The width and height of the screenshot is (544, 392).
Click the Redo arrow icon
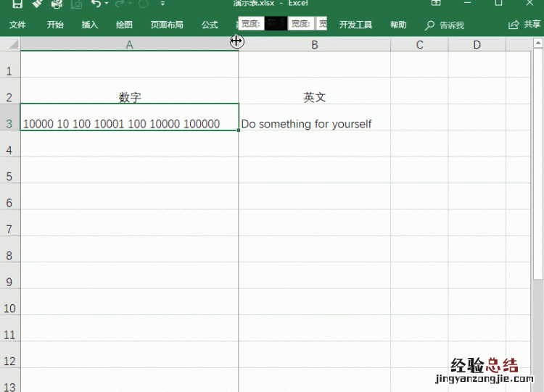[120, 4]
